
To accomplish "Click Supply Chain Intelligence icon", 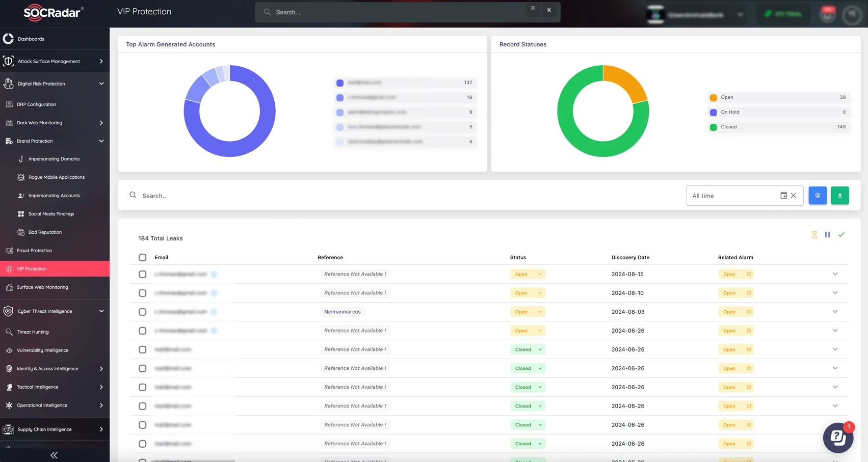I will tap(8, 429).
